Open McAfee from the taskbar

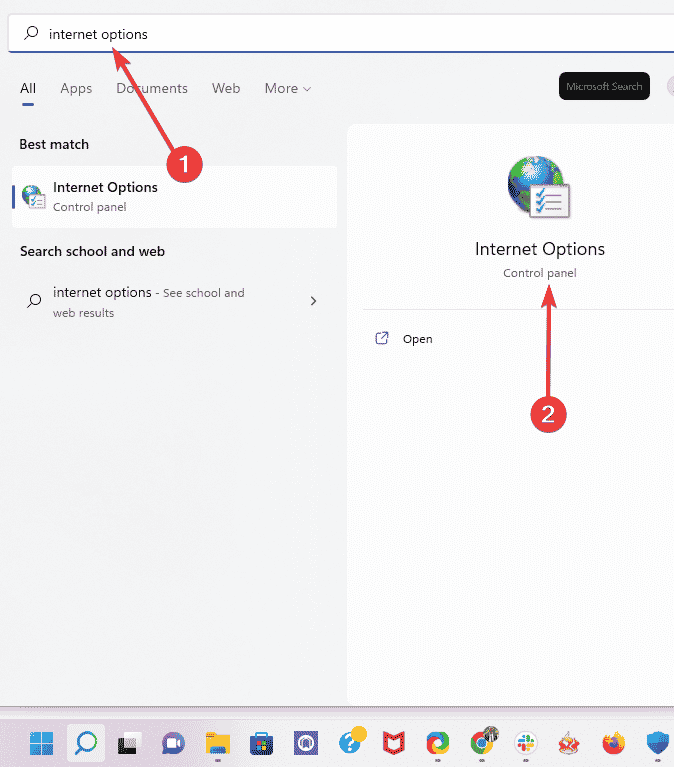(x=394, y=744)
